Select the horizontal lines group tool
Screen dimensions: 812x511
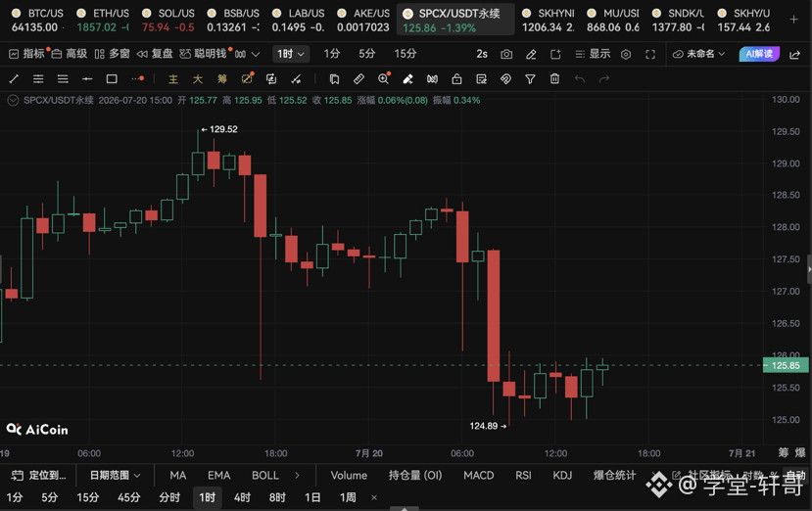pos(63,78)
